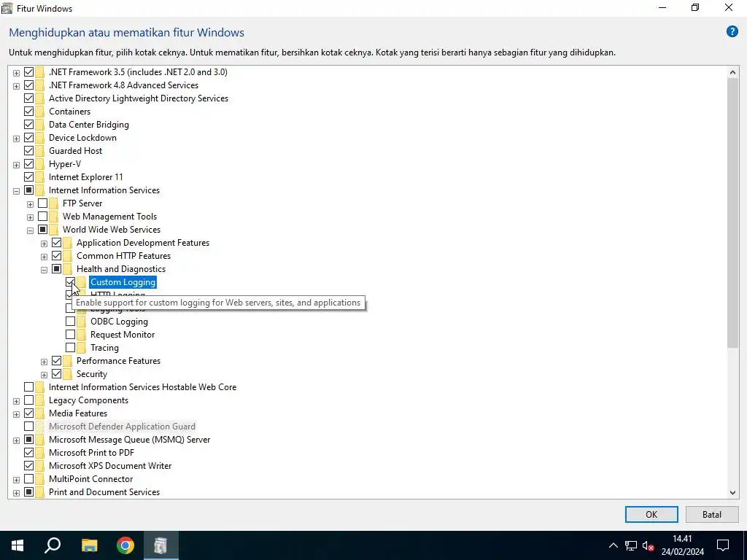Click the Containers folder icon

pyautogui.click(x=40, y=112)
